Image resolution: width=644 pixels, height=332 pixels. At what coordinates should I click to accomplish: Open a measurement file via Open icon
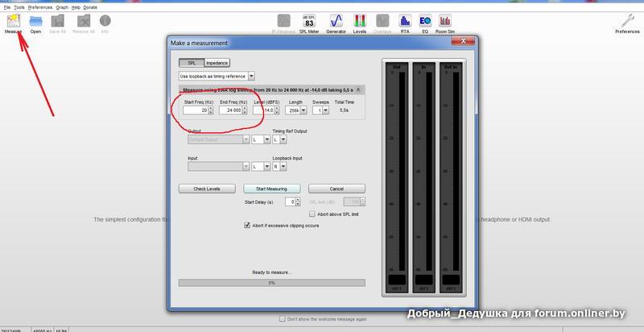[35, 21]
